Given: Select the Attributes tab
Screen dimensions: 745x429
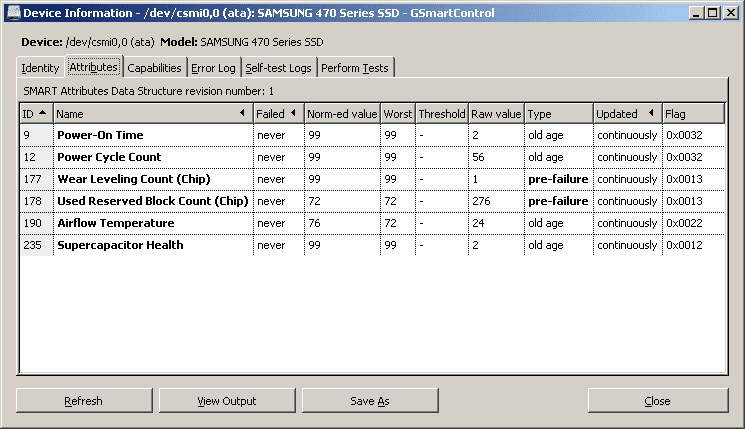Looking at the screenshot, I should tap(94, 67).
